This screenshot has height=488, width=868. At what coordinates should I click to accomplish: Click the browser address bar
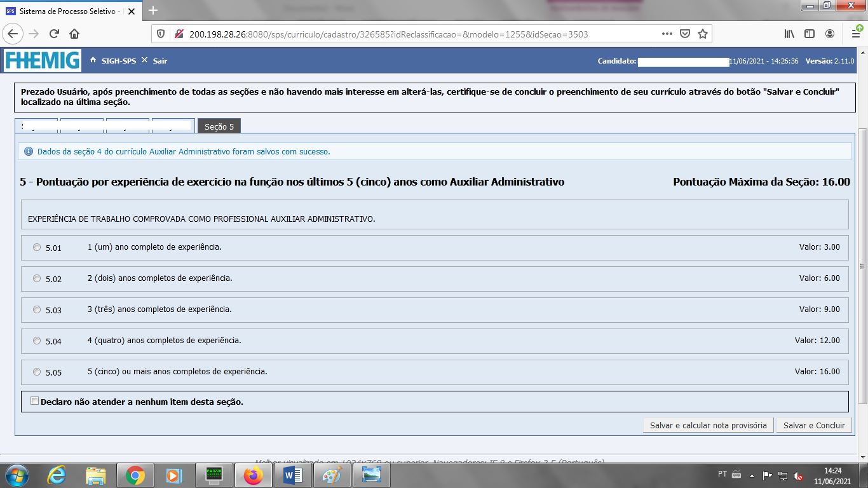tap(419, 34)
